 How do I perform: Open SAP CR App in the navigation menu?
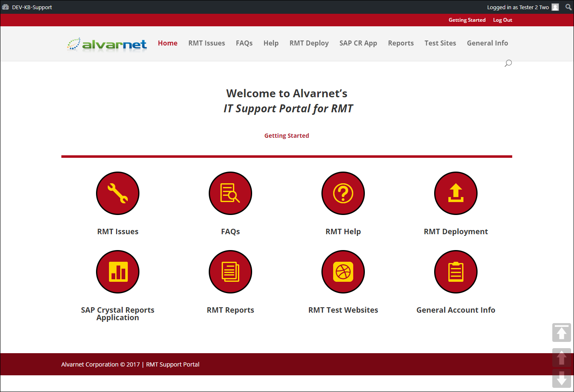click(x=358, y=43)
